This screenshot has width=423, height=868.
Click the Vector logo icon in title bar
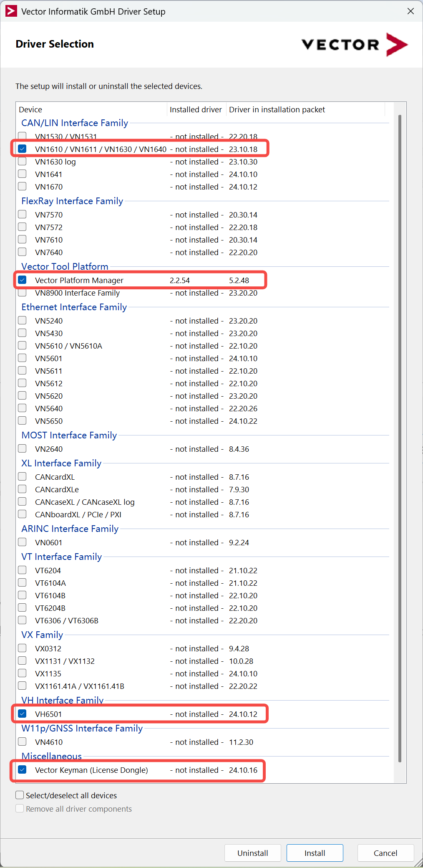click(11, 11)
